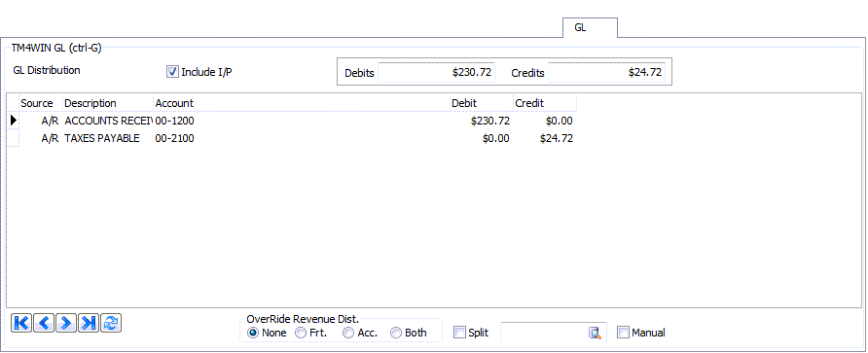
Task: Sort by the Account column header
Action: tap(301, 103)
